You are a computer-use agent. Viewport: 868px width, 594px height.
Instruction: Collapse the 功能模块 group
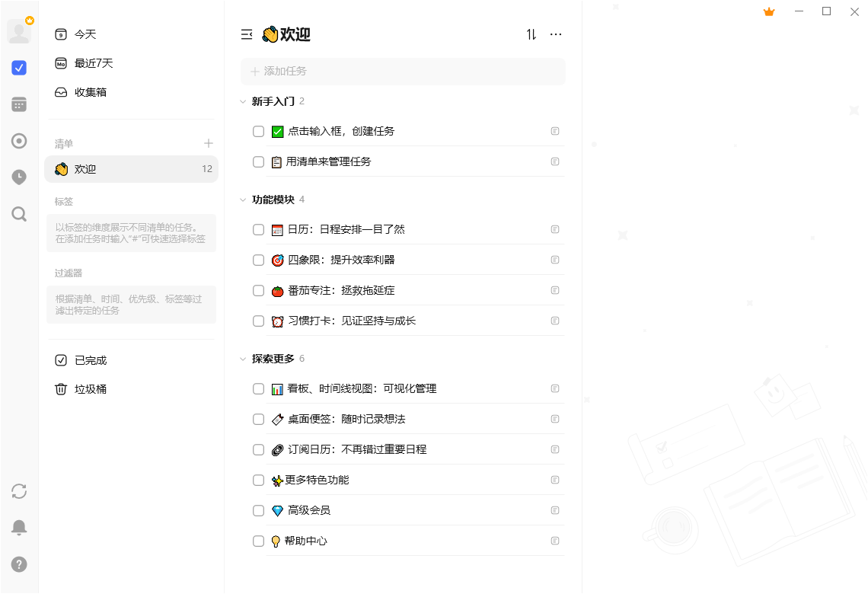243,200
